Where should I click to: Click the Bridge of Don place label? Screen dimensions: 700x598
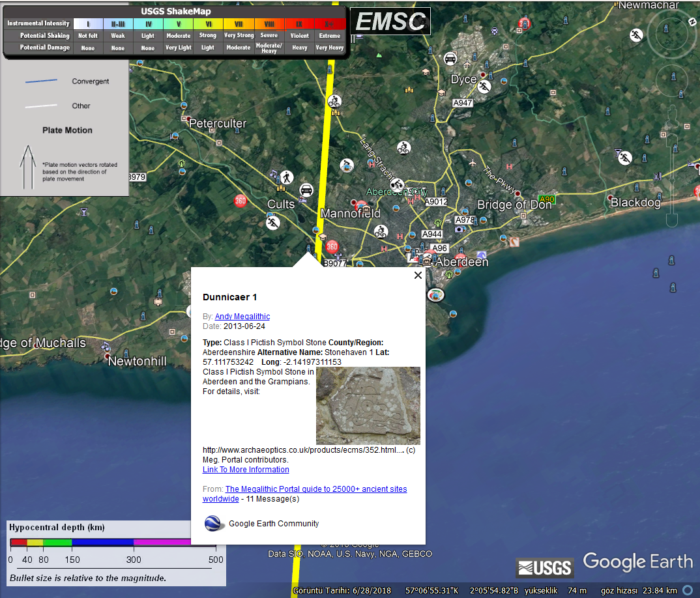(514, 205)
